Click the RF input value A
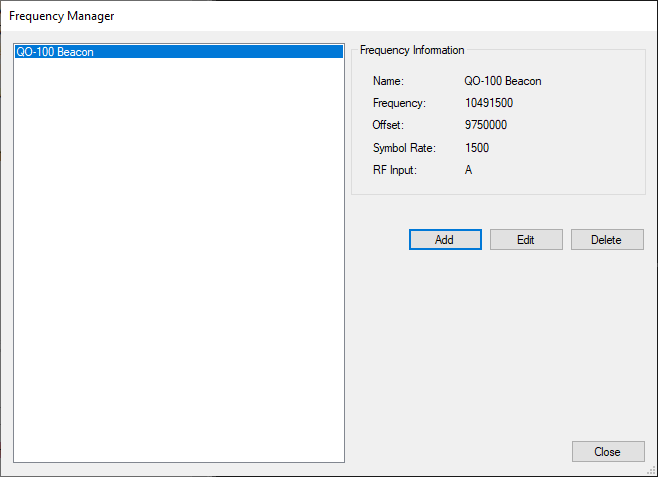 [469, 170]
